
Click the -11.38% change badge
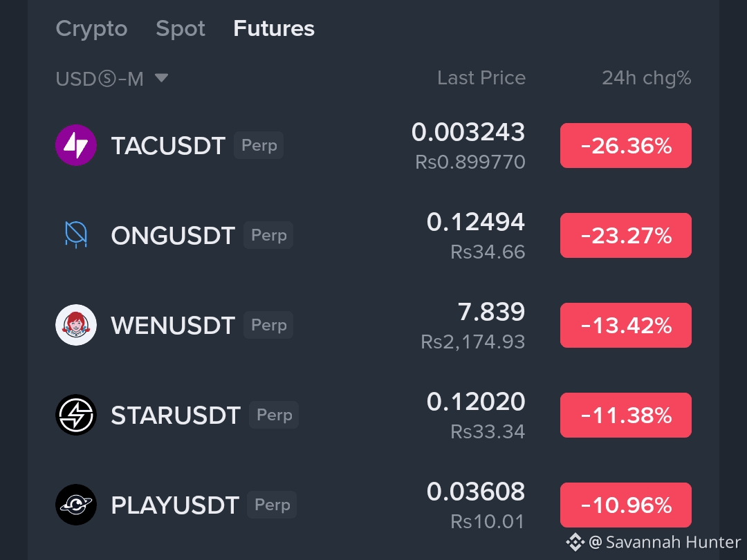tap(625, 416)
